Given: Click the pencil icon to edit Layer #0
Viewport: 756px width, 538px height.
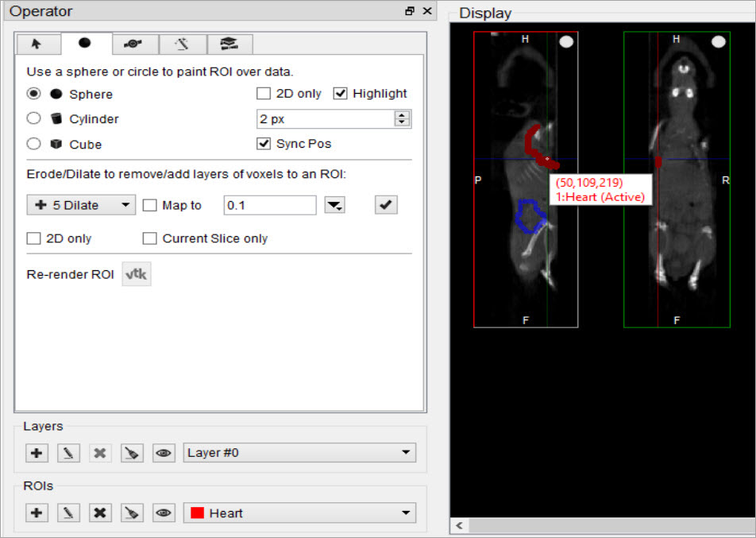Looking at the screenshot, I should click(x=68, y=452).
